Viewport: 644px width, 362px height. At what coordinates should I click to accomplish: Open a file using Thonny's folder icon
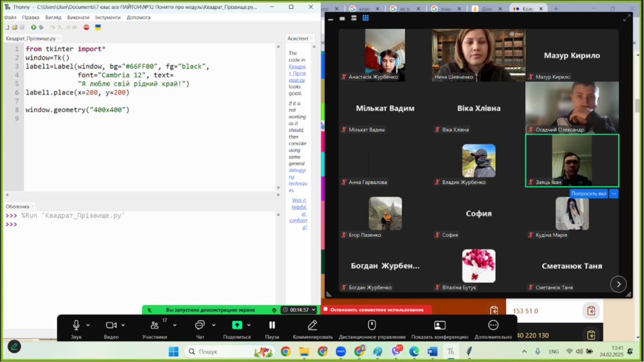coord(13,27)
